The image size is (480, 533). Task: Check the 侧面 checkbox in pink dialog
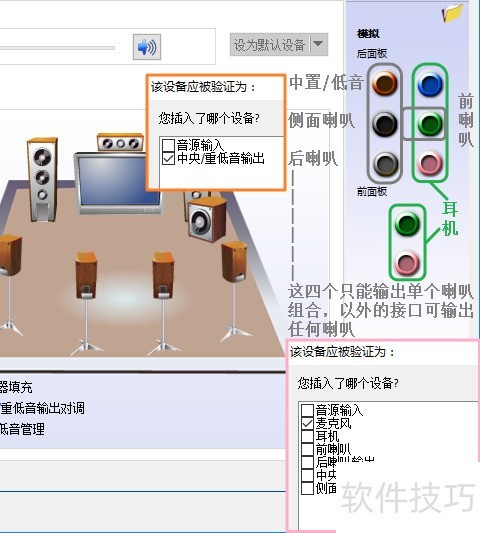(x=307, y=488)
